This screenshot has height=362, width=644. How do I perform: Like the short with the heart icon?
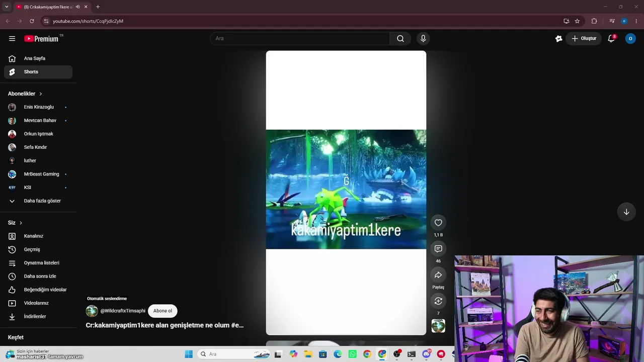point(438,223)
